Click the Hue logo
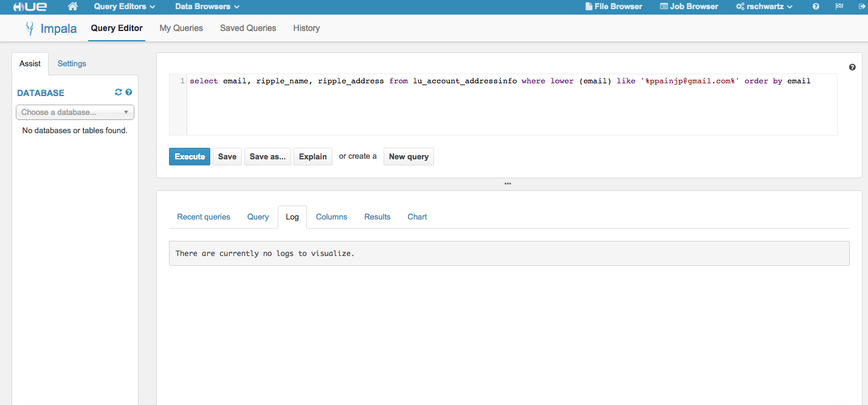868x405 pixels. pos(30,7)
